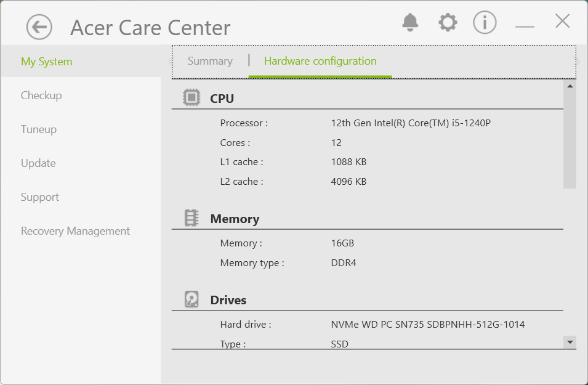
Task: Visit the Support section
Action: pyautogui.click(x=39, y=197)
